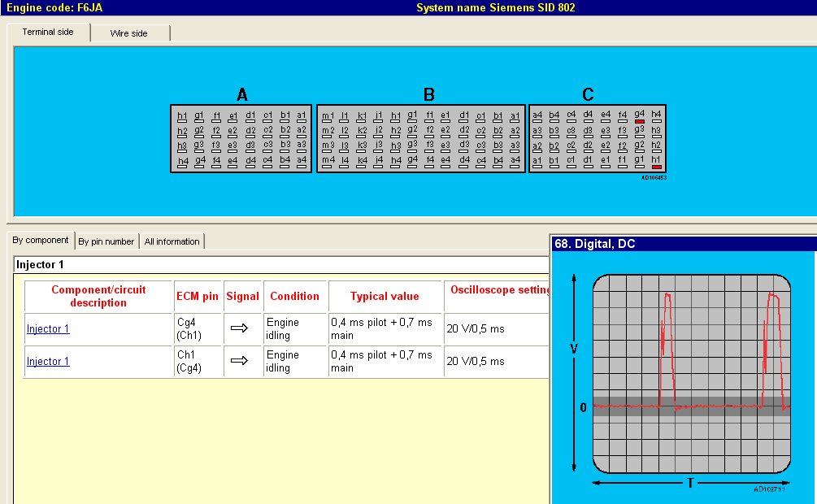Click the "Component/circuit description" column header

click(x=98, y=297)
